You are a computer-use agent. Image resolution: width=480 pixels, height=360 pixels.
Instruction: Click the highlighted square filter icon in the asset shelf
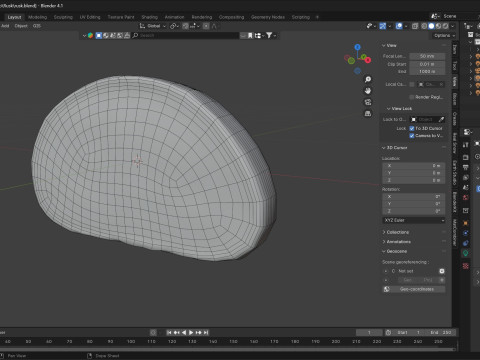click(99, 35)
